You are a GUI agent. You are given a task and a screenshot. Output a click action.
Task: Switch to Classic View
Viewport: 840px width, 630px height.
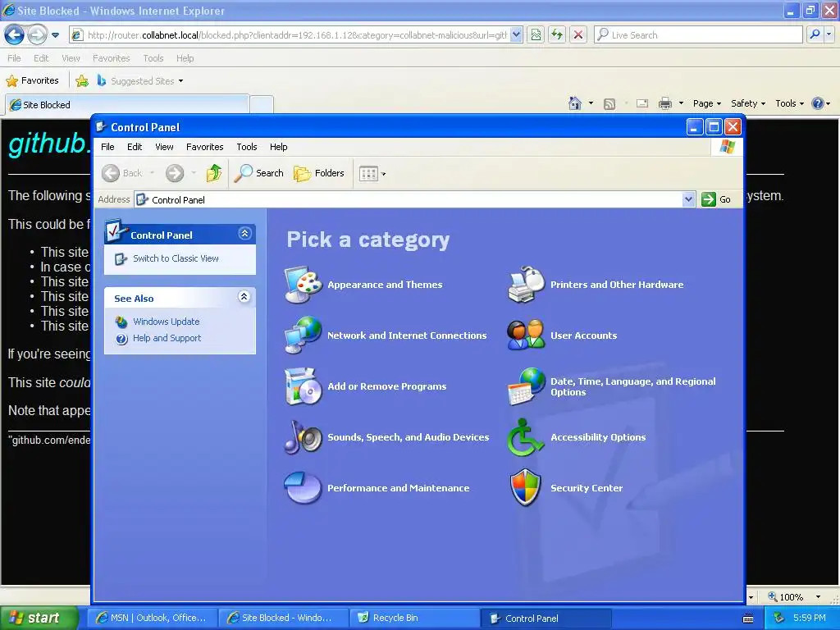[x=176, y=258]
